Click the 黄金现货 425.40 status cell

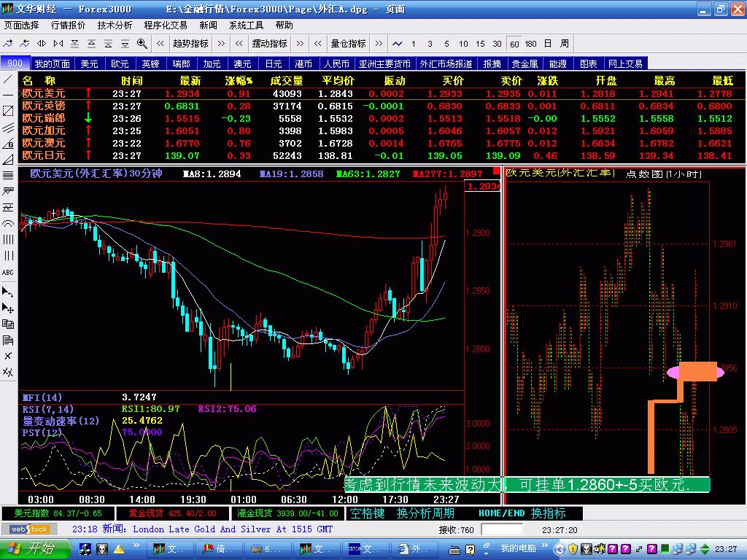(172, 513)
